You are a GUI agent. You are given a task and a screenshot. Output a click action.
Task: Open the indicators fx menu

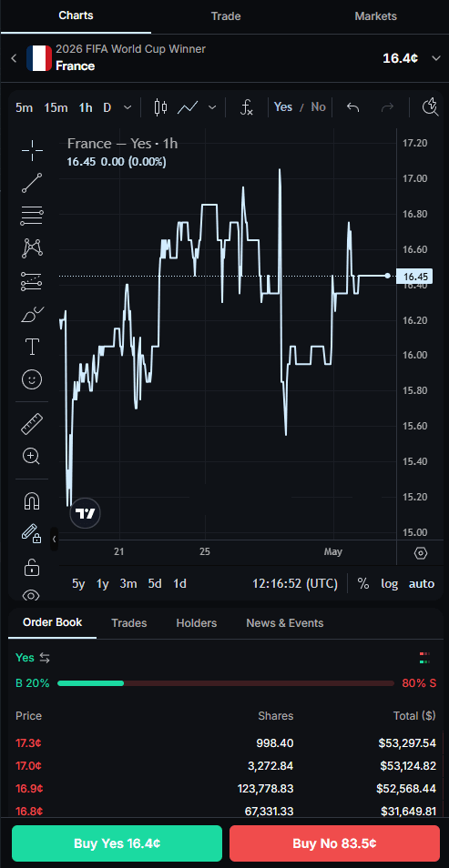click(246, 106)
